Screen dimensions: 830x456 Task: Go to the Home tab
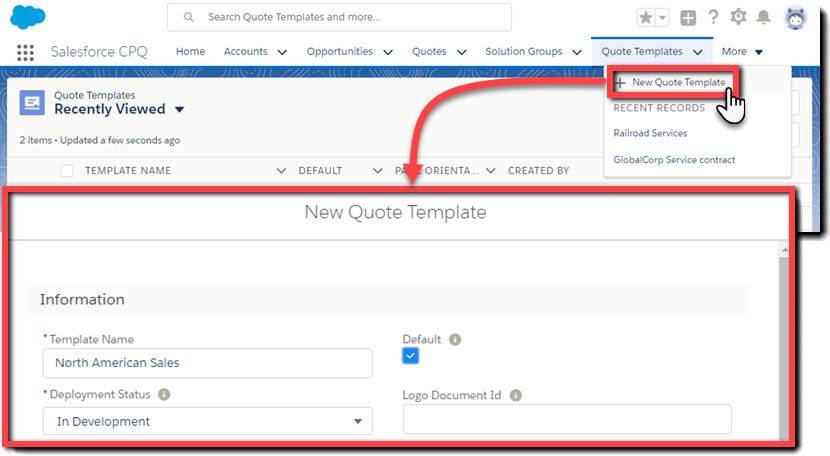[x=191, y=51]
